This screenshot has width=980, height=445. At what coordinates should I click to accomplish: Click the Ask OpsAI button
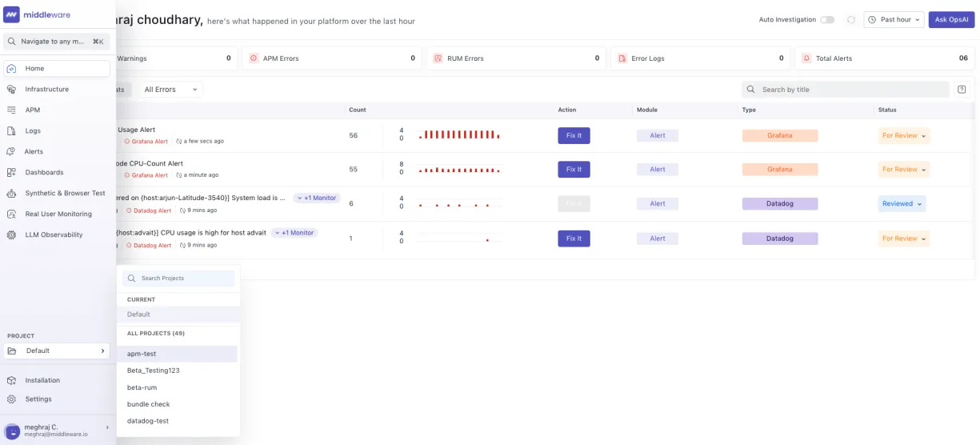coord(951,20)
